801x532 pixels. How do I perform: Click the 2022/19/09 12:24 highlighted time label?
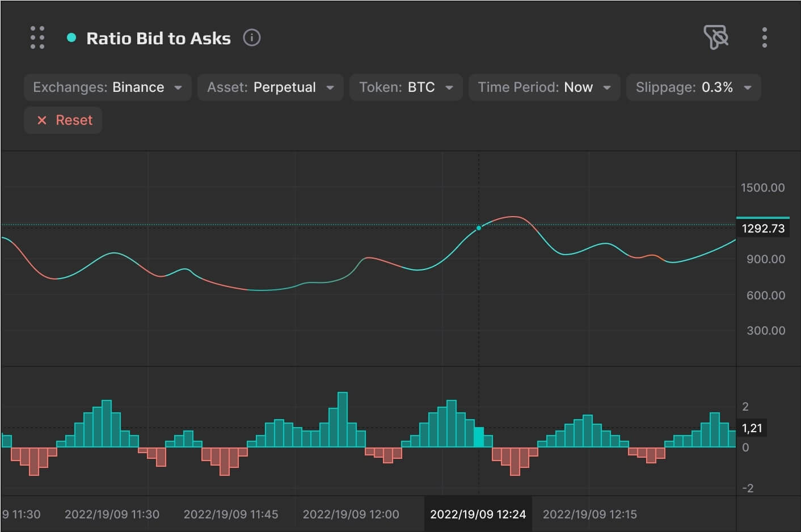(478, 514)
